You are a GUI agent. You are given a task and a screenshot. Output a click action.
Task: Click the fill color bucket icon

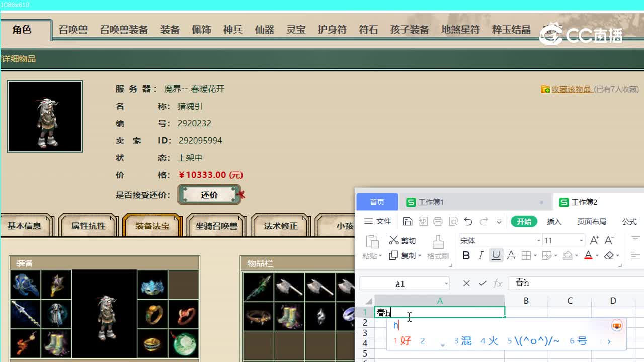[568, 256]
